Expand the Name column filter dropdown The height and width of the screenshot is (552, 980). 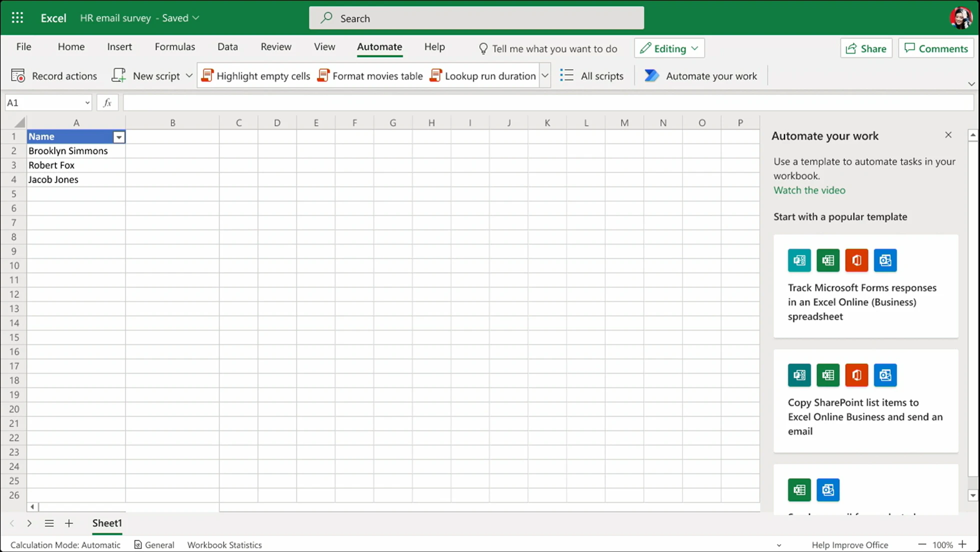[x=119, y=137]
